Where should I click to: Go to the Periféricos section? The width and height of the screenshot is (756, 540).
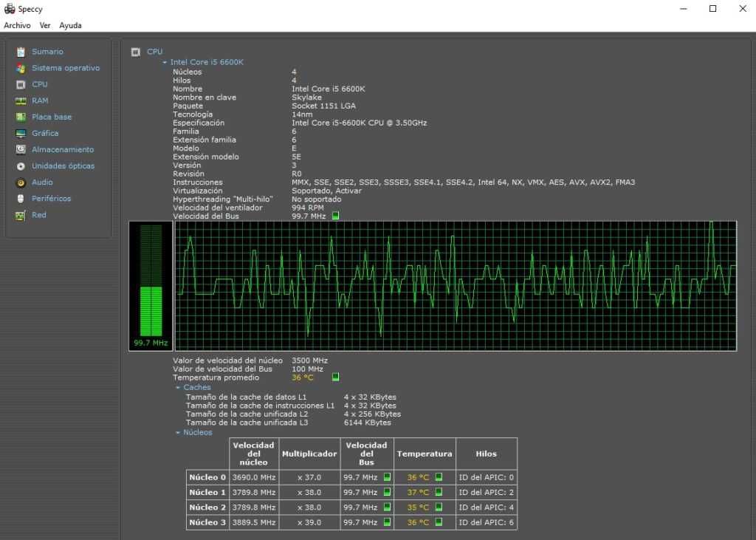click(x=50, y=199)
